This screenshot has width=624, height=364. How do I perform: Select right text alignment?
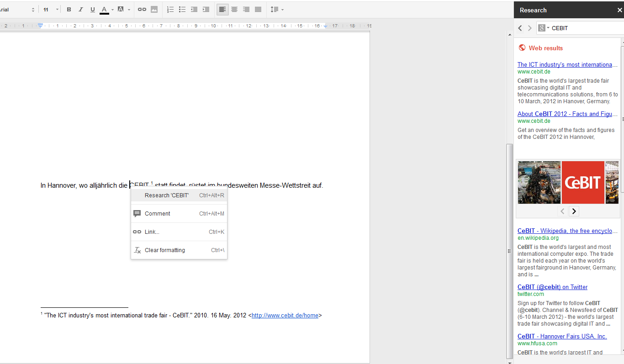[x=246, y=10]
